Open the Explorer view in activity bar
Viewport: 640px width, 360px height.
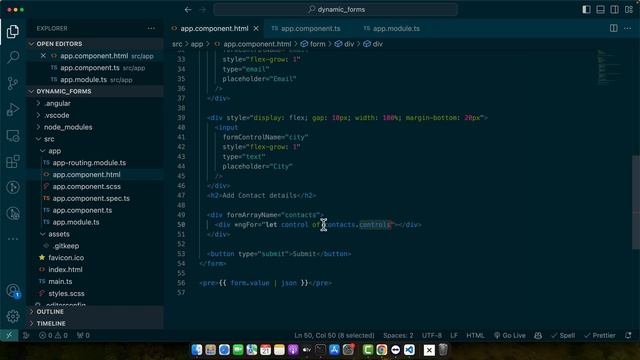pyautogui.click(x=13, y=31)
